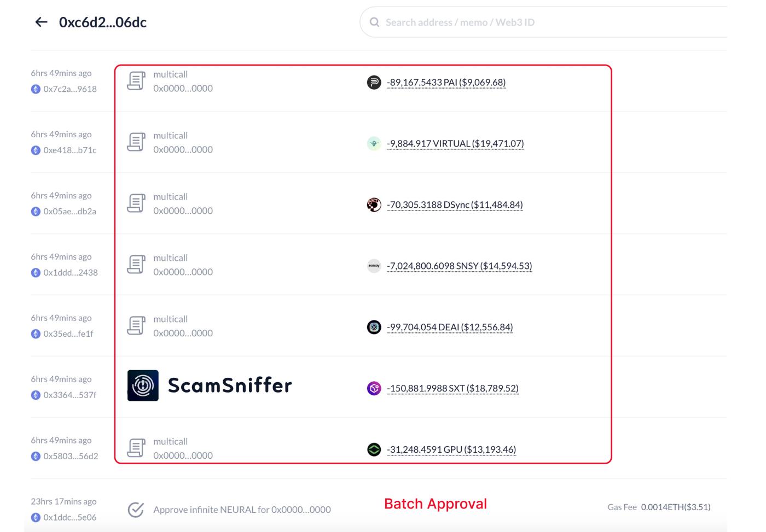
Task: Open the -31,248.4591 GPU transfer link
Action: [451, 449]
